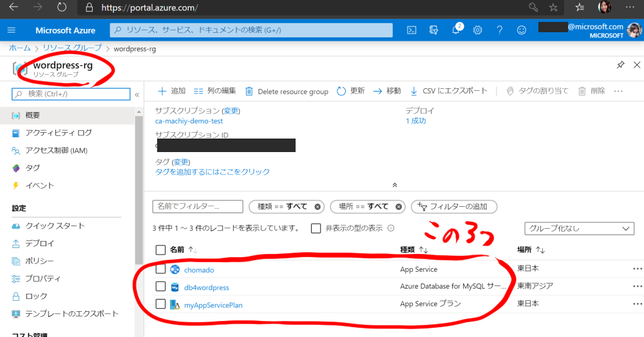The image size is (644, 337).
Task: Click the 名前でフィルター input field
Action: [198, 206]
